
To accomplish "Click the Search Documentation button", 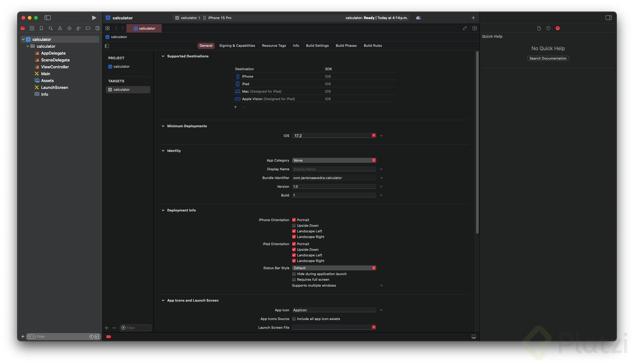I will point(548,58).
